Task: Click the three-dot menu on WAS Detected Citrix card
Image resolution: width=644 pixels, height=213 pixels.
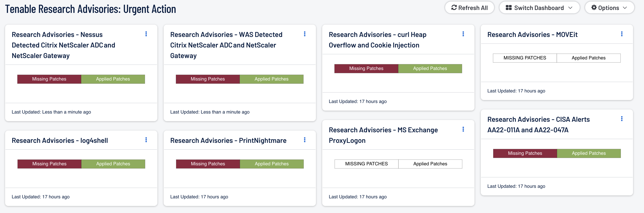Action: (305, 34)
